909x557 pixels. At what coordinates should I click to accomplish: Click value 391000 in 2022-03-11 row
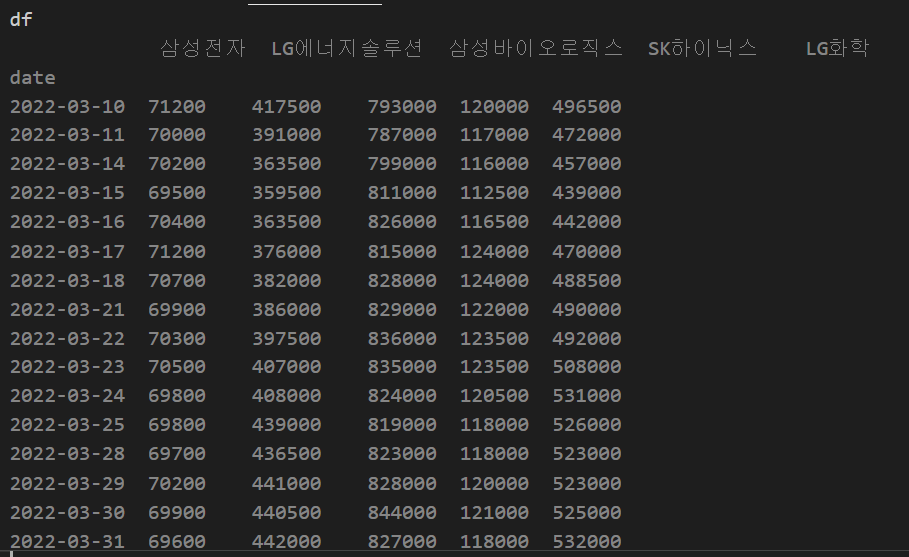point(286,135)
